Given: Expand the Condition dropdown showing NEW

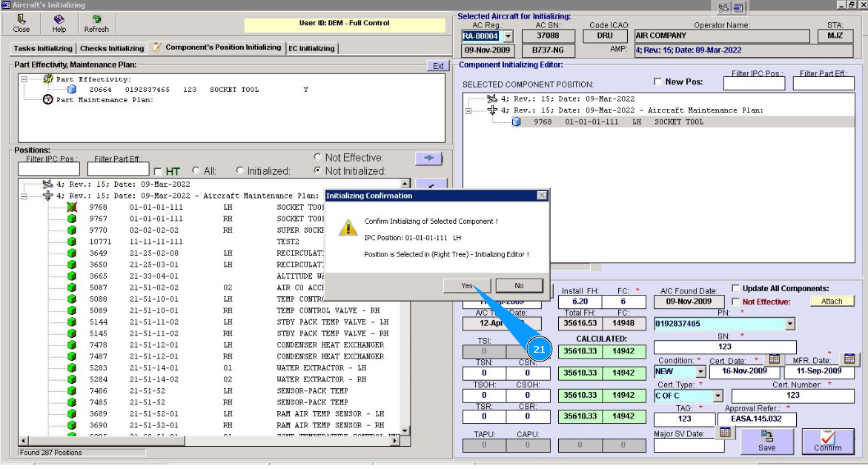Looking at the screenshot, I should [x=700, y=372].
